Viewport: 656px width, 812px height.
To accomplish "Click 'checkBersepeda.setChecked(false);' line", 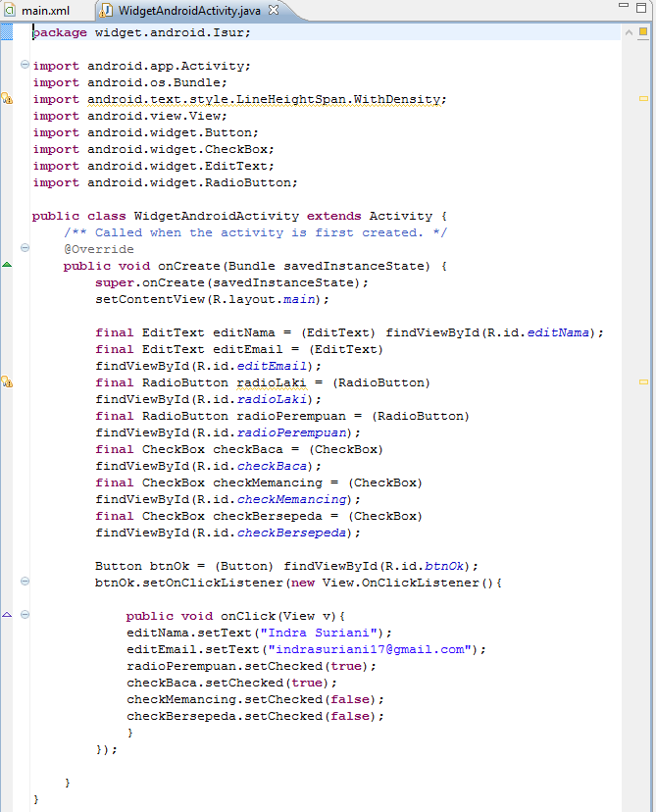I will (x=255, y=716).
